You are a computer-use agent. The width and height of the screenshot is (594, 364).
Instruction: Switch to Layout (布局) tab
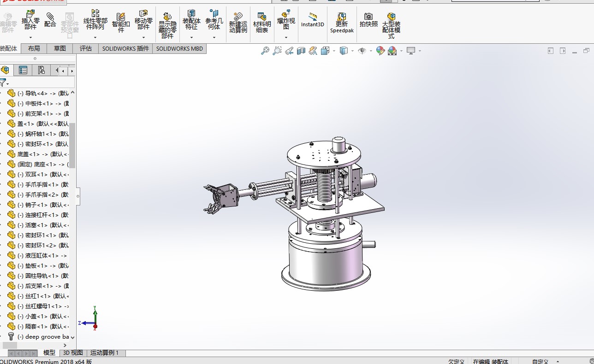coord(34,48)
